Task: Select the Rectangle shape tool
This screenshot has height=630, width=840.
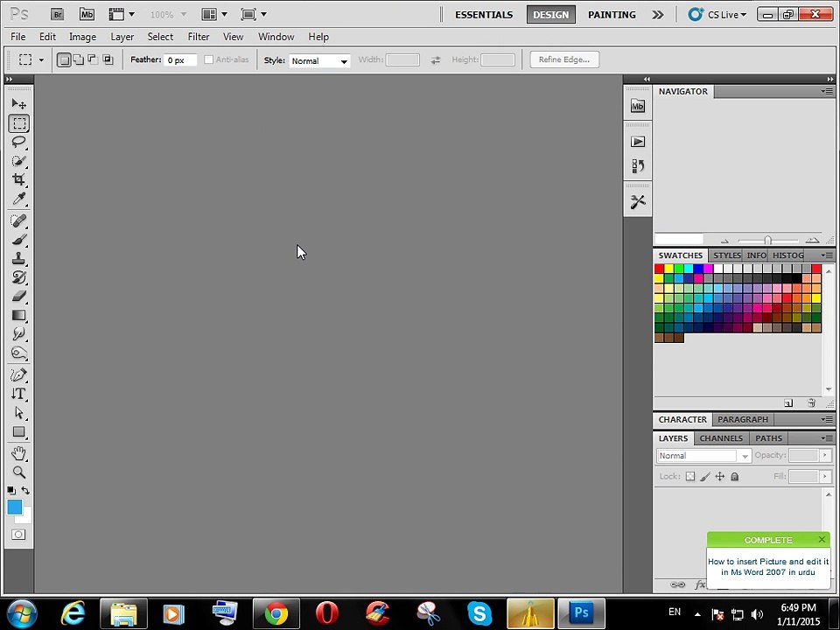Action: pos(18,431)
